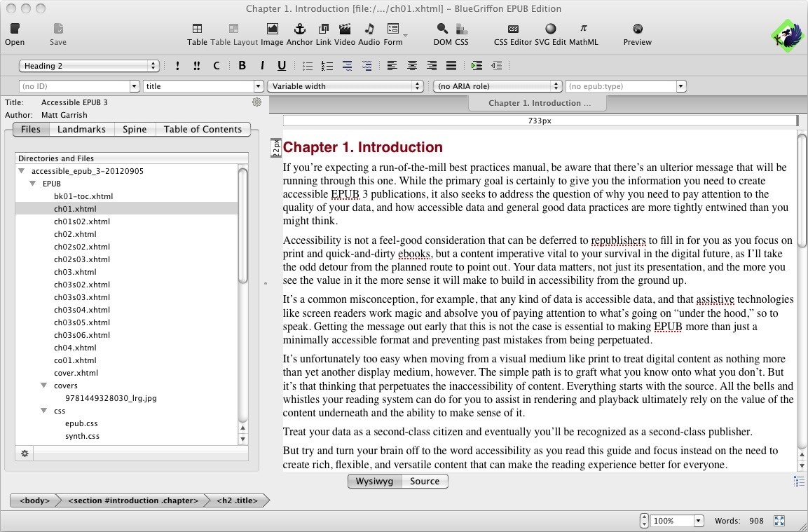Decrease indentation of the paragraph
Viewport: 808px width, 532px height.
[x=496, y=65]
